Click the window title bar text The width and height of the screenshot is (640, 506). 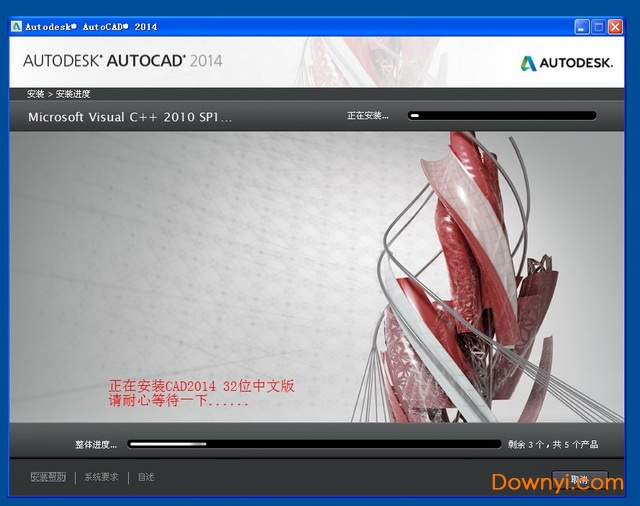click(91, 26)
